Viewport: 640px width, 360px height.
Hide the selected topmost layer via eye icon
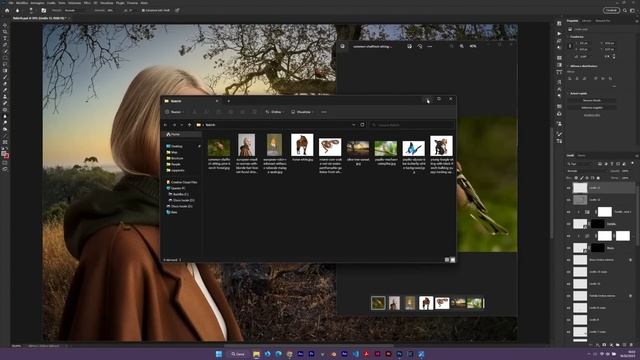point(569,188)
